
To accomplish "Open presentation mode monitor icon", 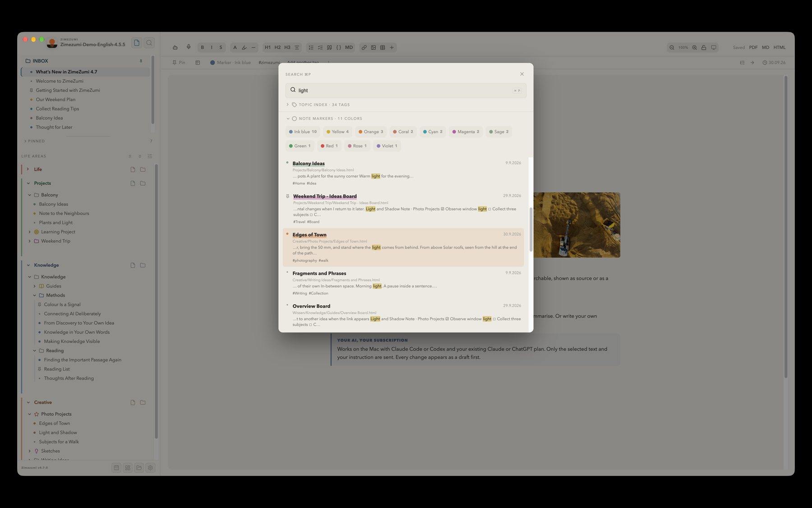I will (714, 47).
